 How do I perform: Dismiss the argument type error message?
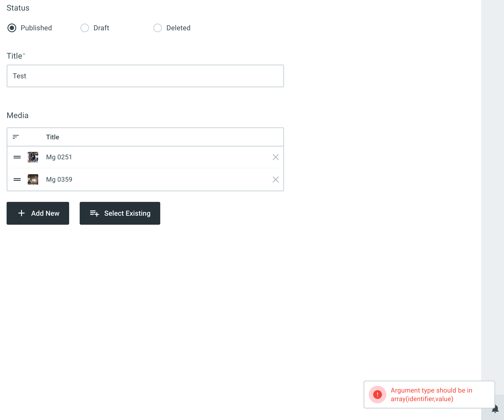click(x=429, y=395)
